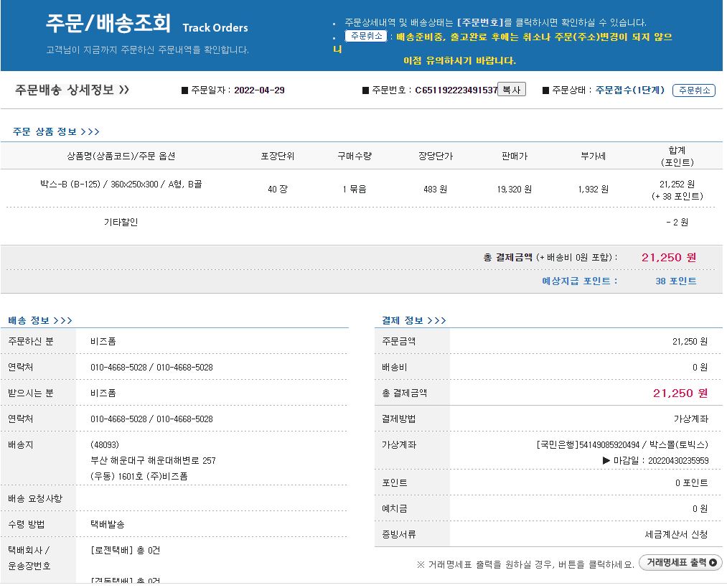Click the 결제 정보 >>> section header
Viewport: 727px width, 588px height.
[414, 321]
